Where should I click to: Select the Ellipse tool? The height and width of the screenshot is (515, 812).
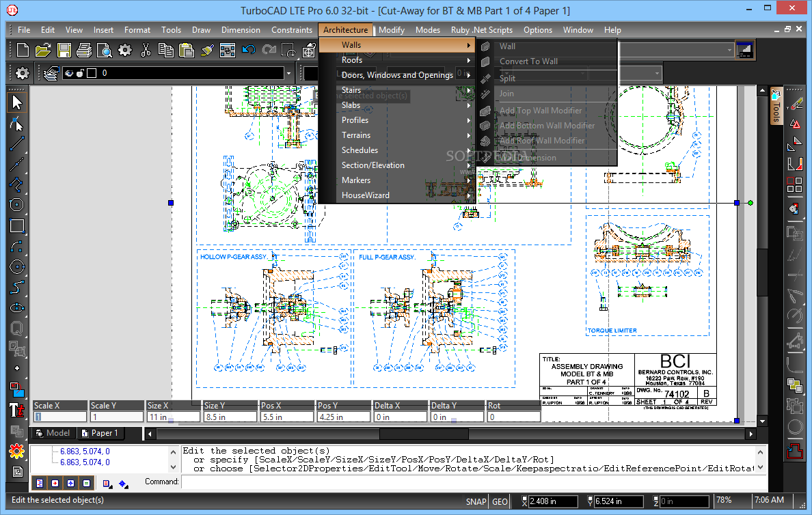coord(16,308)
